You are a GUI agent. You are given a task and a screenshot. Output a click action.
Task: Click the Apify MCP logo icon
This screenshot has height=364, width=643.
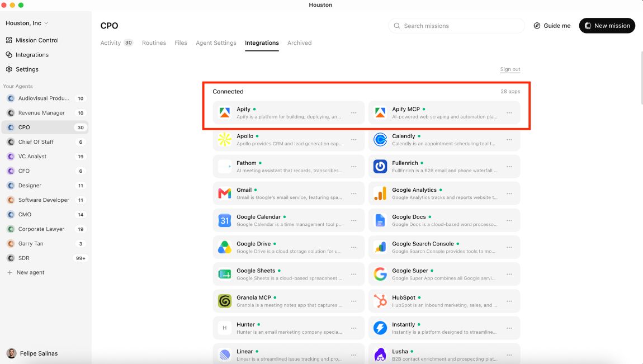(x=380, y=113)
